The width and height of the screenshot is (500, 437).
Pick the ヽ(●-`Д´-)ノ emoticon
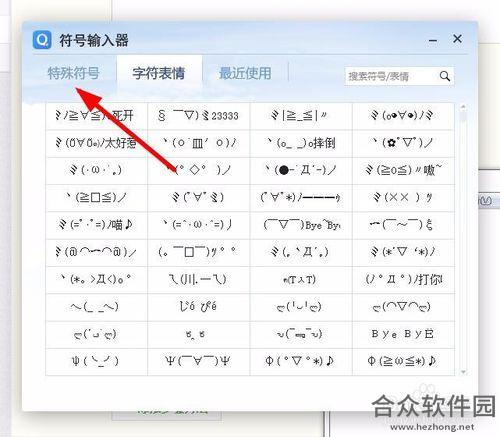[301, 171]
